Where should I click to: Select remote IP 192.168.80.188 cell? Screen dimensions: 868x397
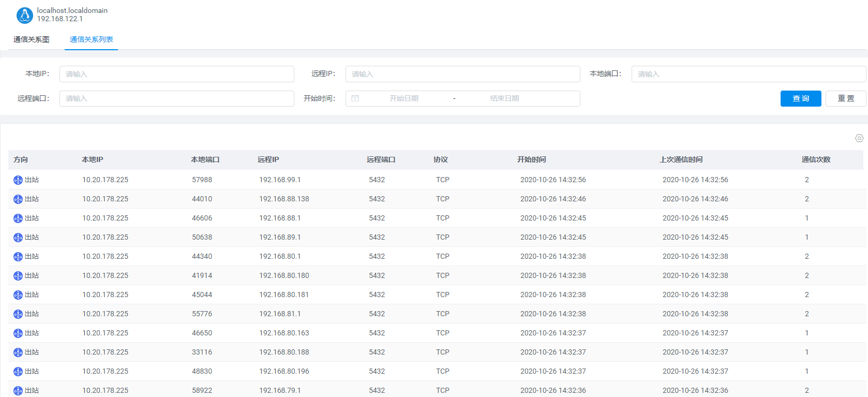click(284, 352)
